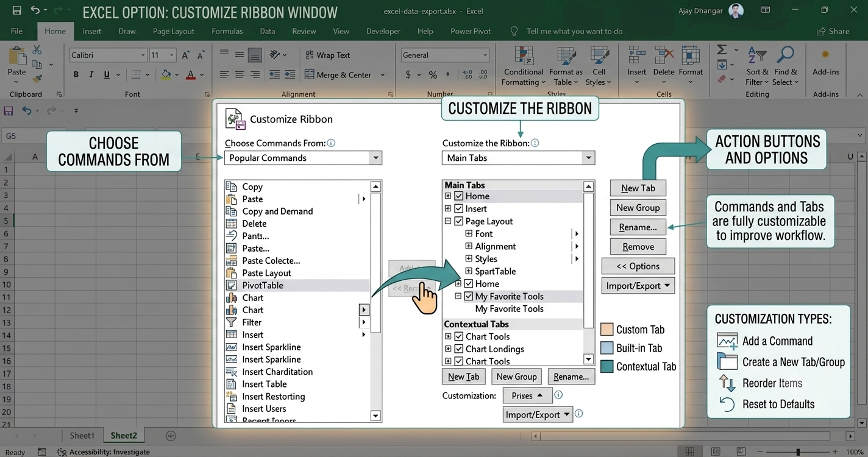The width and height of the screenshot is (868, 457).
Task: Apply Comma Style number format
Action: 448,75
